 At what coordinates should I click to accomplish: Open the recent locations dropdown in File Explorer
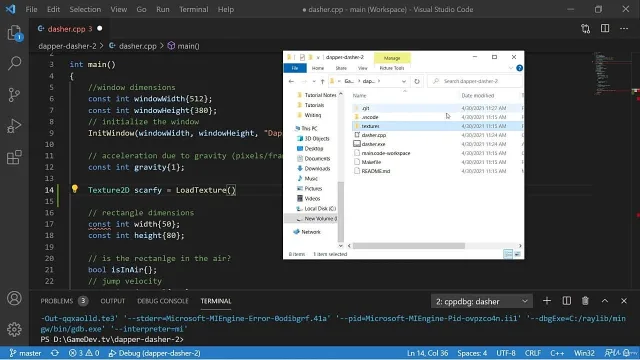pyautogui.click(x=314, y=81)
